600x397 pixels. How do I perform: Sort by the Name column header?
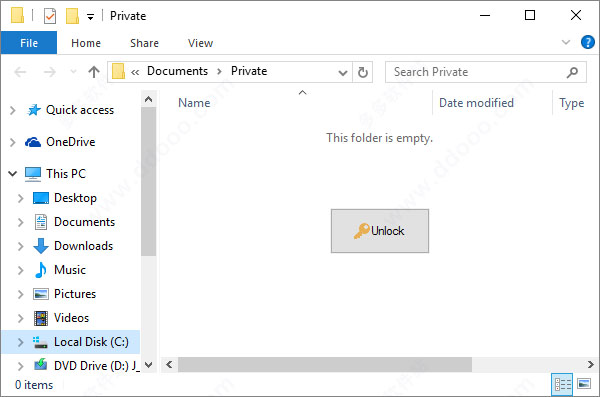194,103
